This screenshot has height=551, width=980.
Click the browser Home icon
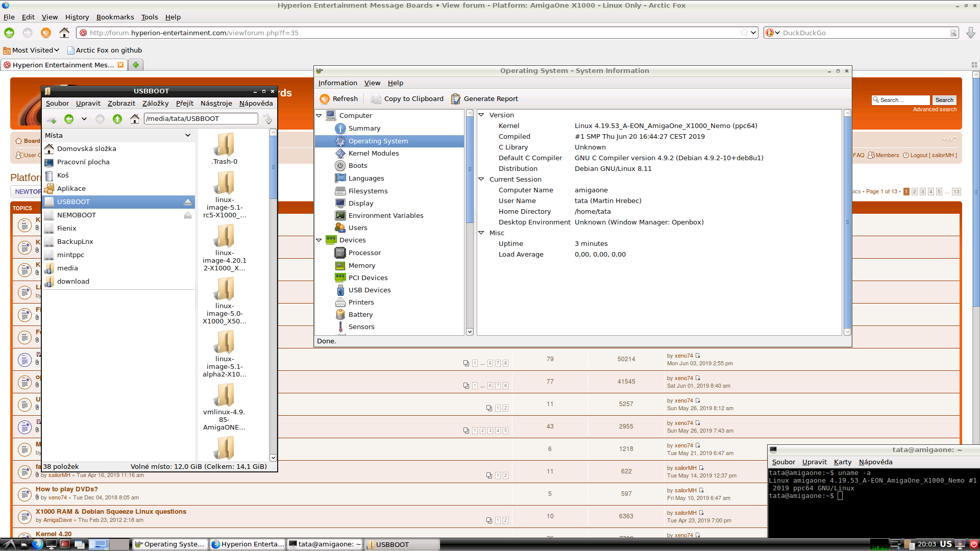point(64,33)
